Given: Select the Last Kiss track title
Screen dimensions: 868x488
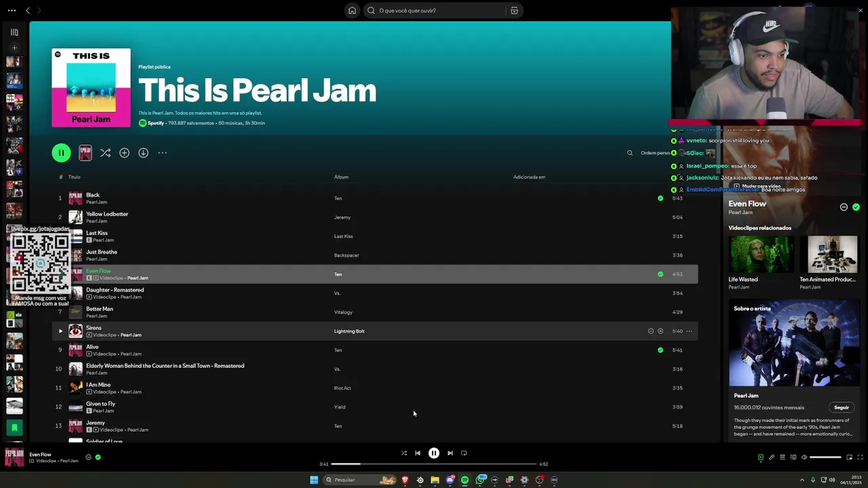Looking at the screenshot, I should tap(97, 233).
